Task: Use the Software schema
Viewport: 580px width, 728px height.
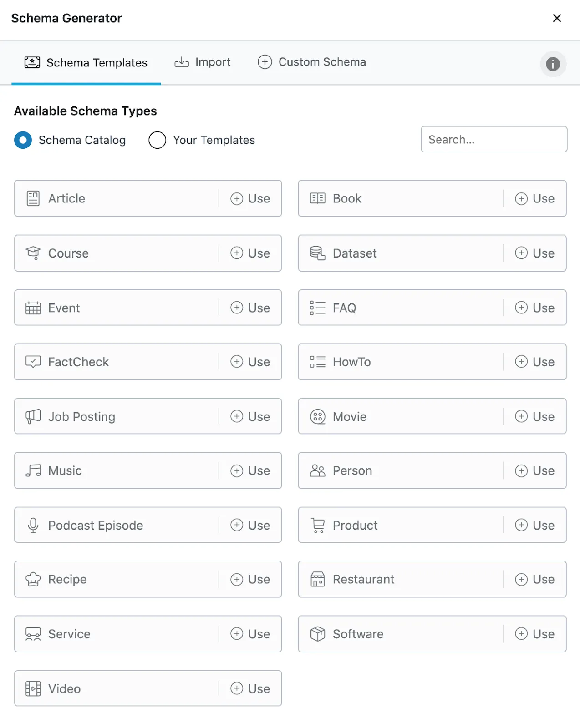Action: coord(534,634)
